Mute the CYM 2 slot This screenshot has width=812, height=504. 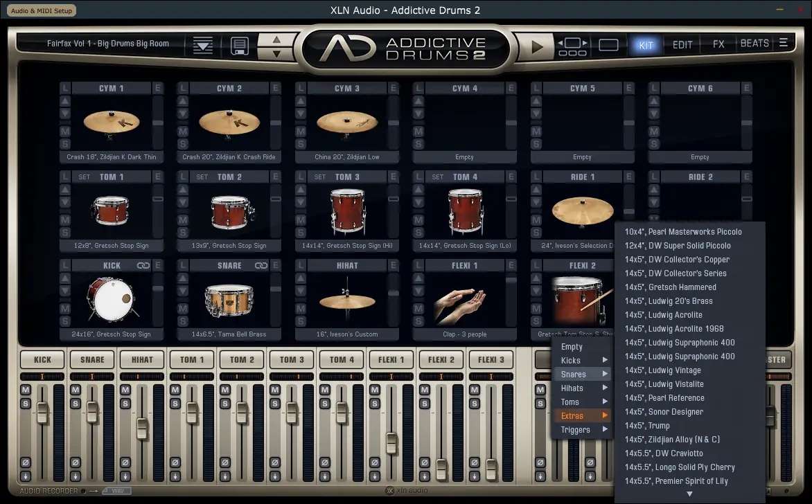coord(183,132)
